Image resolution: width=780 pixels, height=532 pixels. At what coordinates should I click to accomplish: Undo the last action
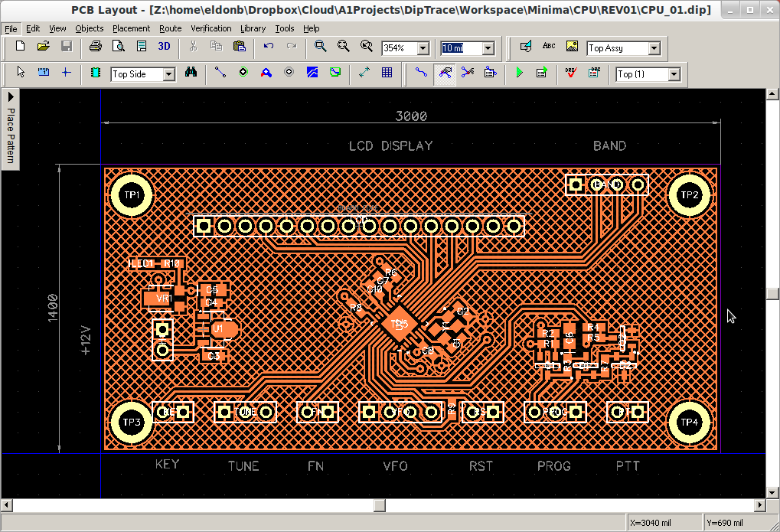coord(269,46)
